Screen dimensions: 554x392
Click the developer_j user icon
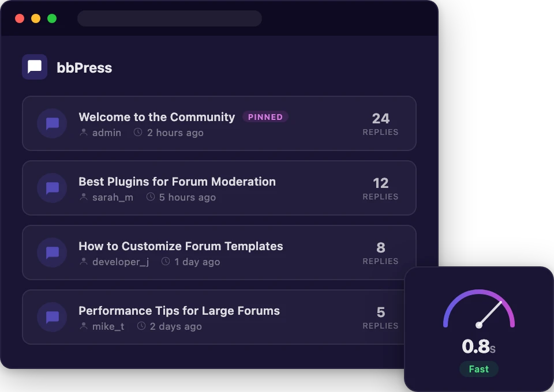[x=83, y=262]
